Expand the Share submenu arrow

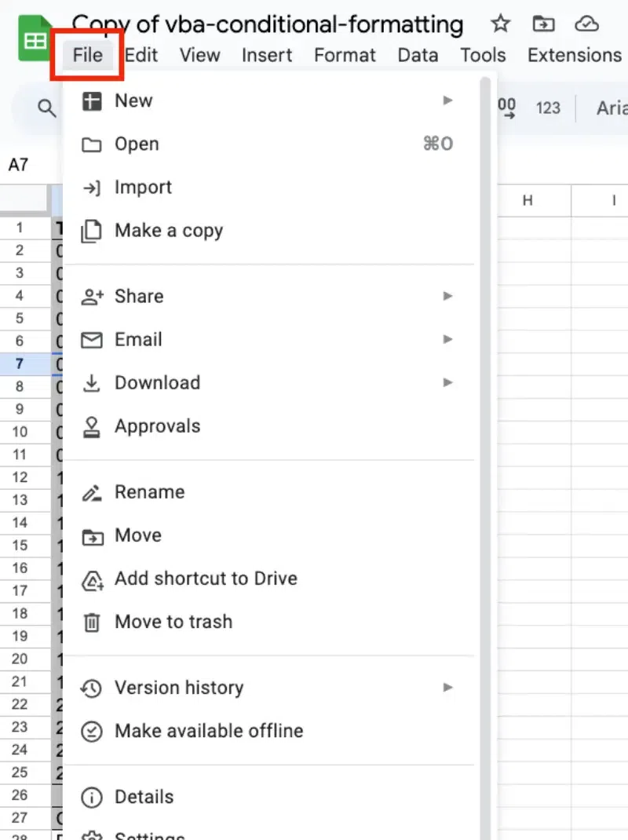pyautogui.click(x=447, y=296)
